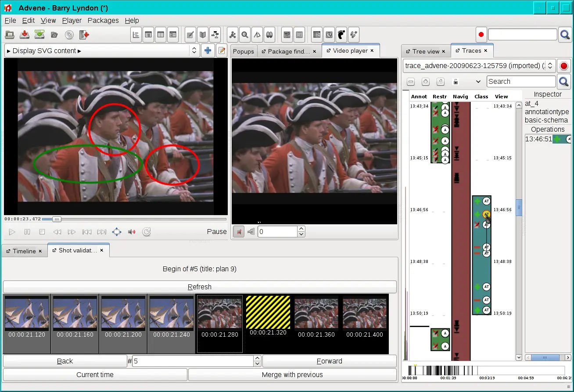Image resolution: width=574 pixels, height=392 pixels.
Task: Increase the video player value spinner
Action: pos(301,229)
